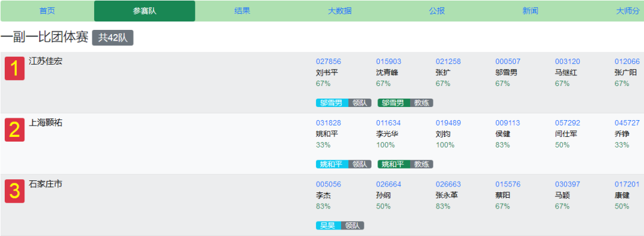Click the 姚和平 教练 badge
644x236 pixels.
click(x=405, y=164)
